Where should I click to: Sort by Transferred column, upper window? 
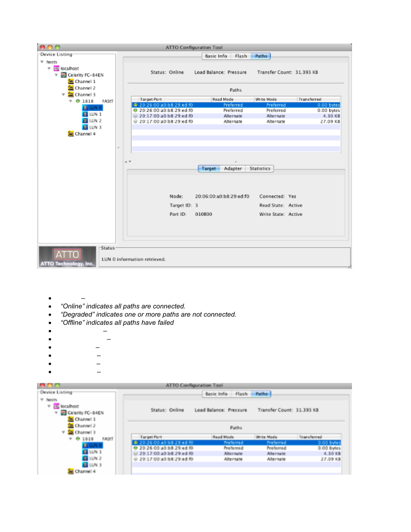click(319, 99)
